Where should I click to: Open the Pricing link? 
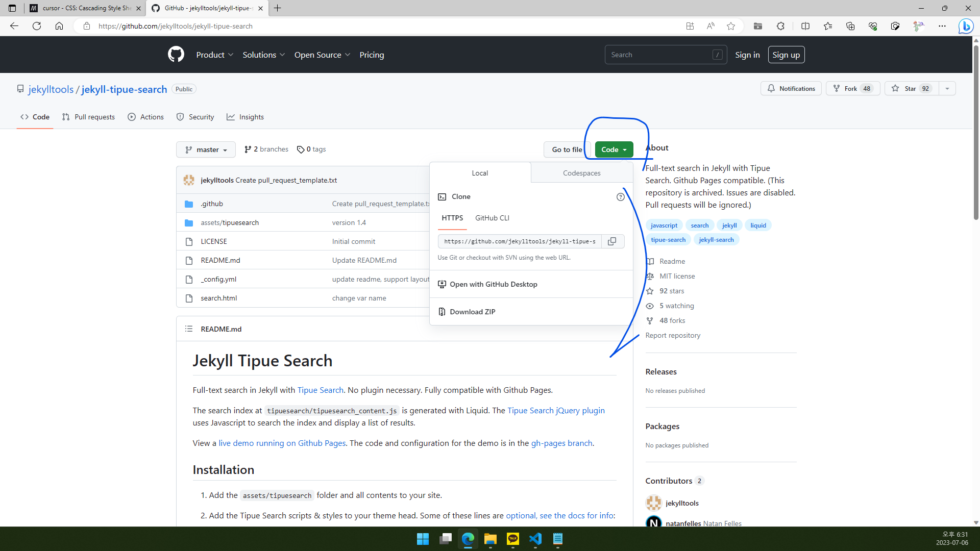coord(372,55)
